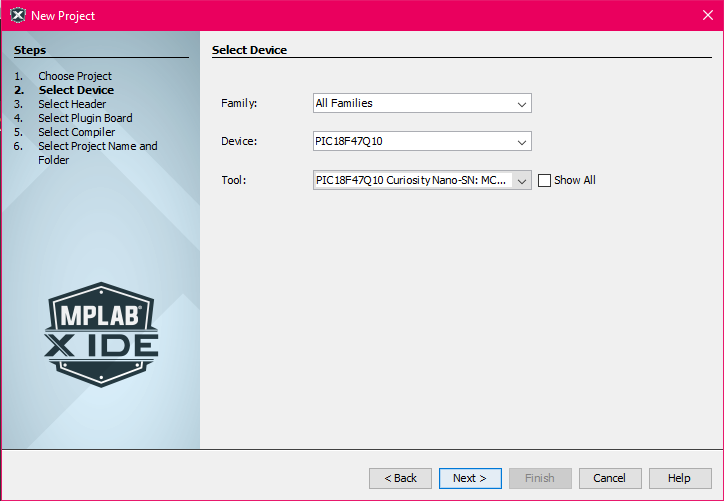Open Help for this wizard
724x501 pixels.
pos(680,478)
